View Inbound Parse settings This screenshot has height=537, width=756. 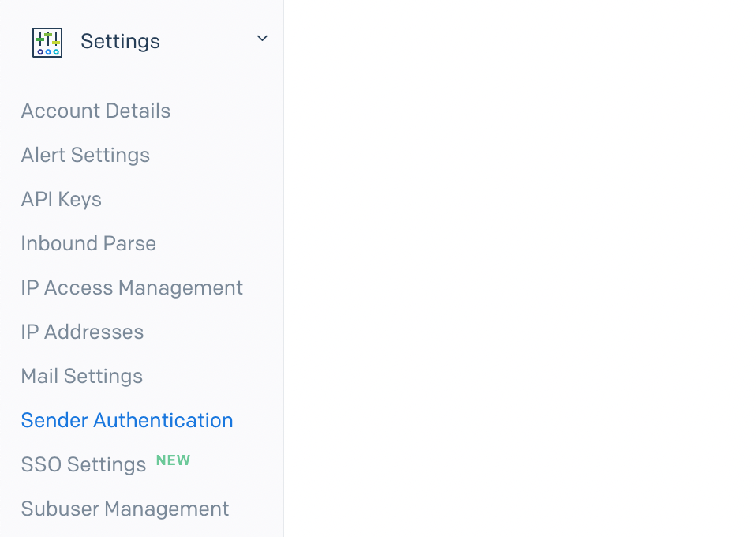pyautogui.click(x=88, y=243)
